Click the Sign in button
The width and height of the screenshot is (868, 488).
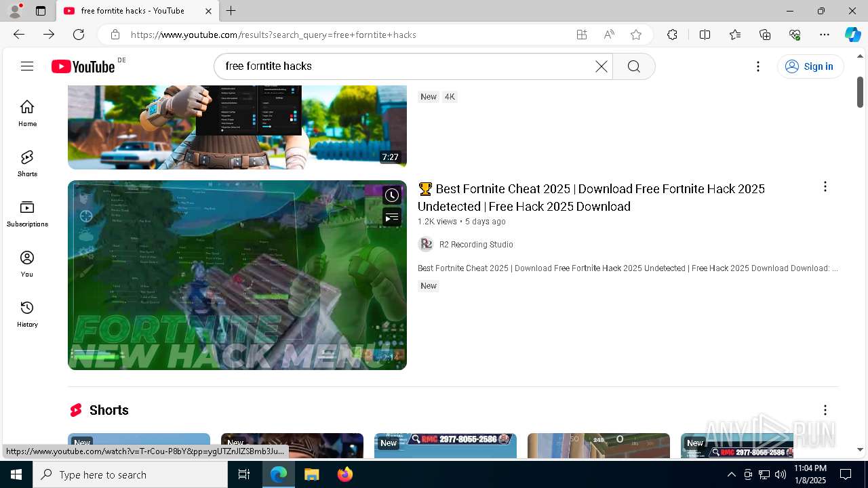click(x=810, y=66)
